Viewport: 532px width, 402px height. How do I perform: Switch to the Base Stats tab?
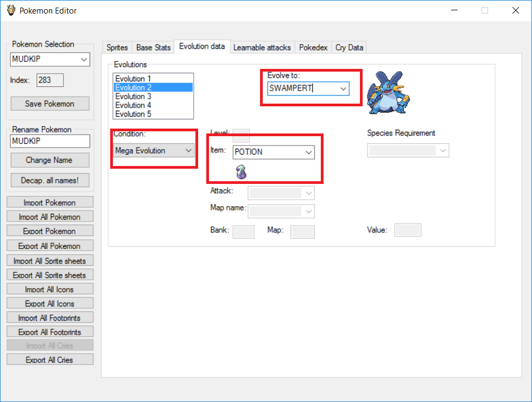[153, 47]
